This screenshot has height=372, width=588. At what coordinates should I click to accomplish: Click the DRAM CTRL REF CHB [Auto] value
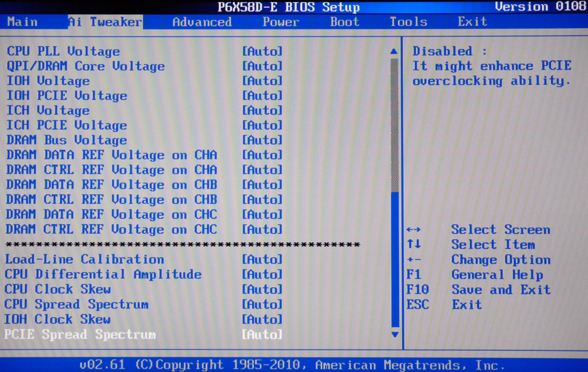263,200
